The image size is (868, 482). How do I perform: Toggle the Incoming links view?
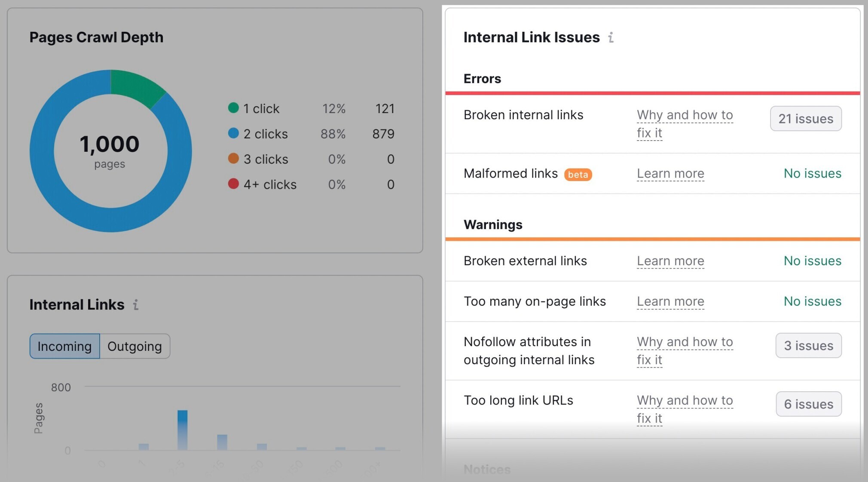click(64, 346)
